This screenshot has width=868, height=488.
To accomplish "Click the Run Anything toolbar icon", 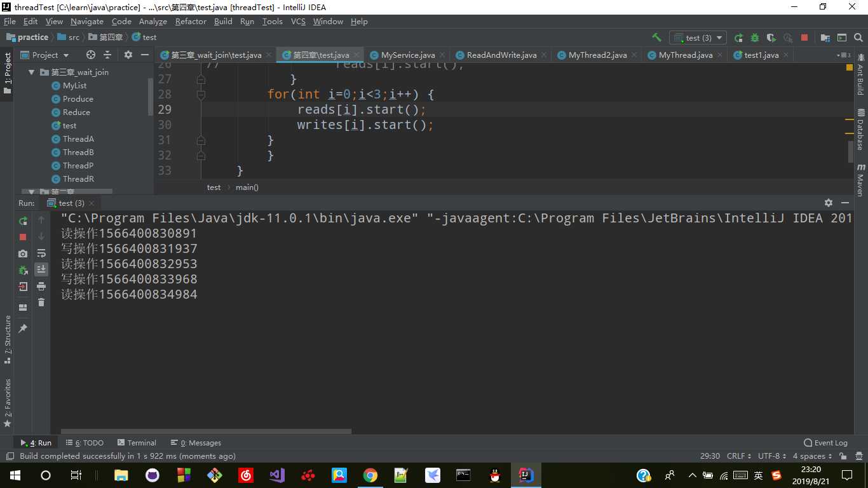I will coord(842,37).
